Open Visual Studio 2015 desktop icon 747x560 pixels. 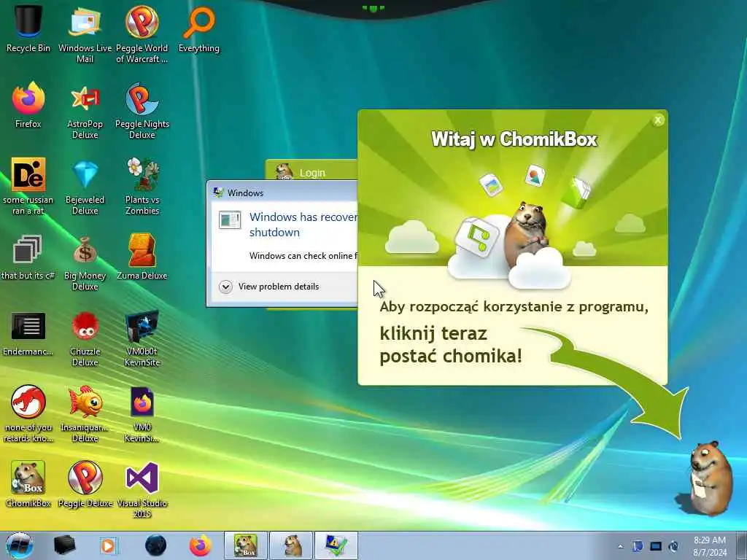coord(142,489)
